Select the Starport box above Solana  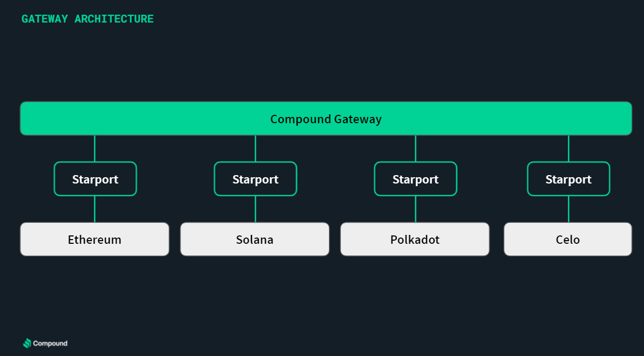pyautogui.click(x=255, y=179)
